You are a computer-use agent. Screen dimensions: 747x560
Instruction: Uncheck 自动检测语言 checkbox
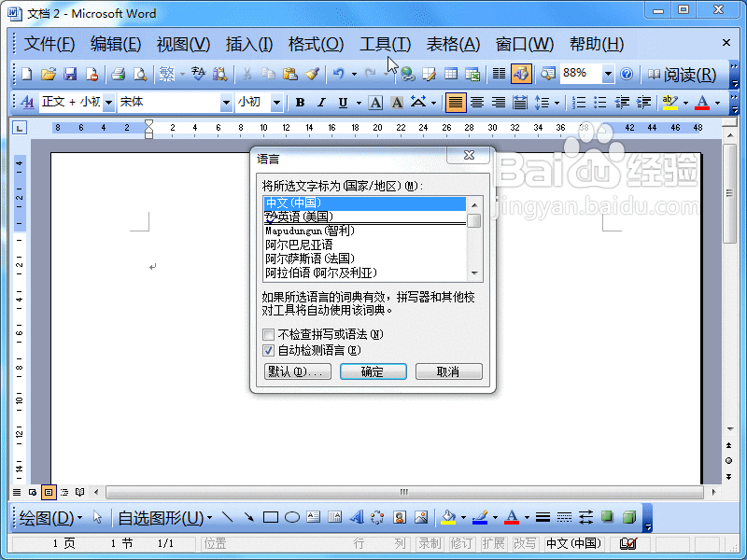point(268,351)
